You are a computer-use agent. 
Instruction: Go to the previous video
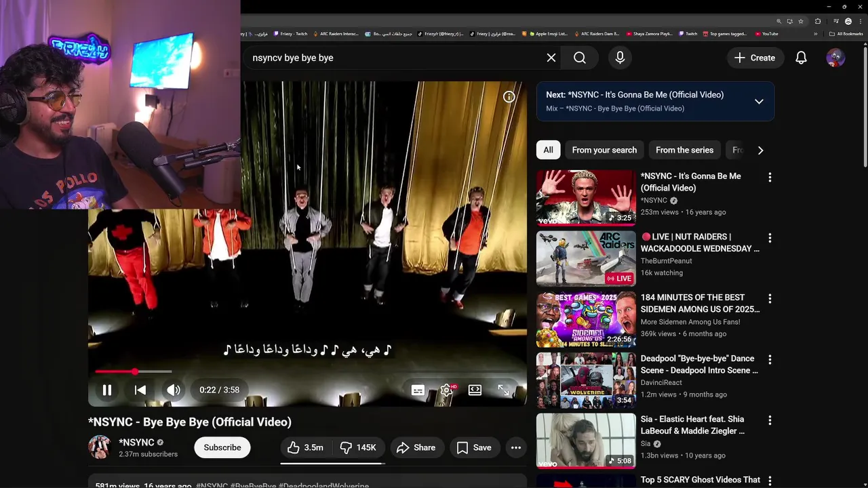pyautogui.click(x=140, y=390)
